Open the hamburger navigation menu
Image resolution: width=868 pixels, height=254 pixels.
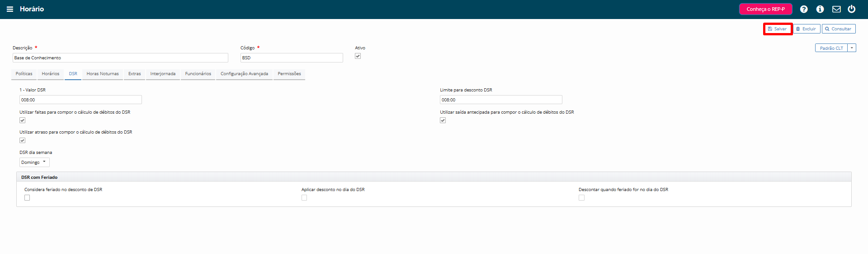(10, 9)
